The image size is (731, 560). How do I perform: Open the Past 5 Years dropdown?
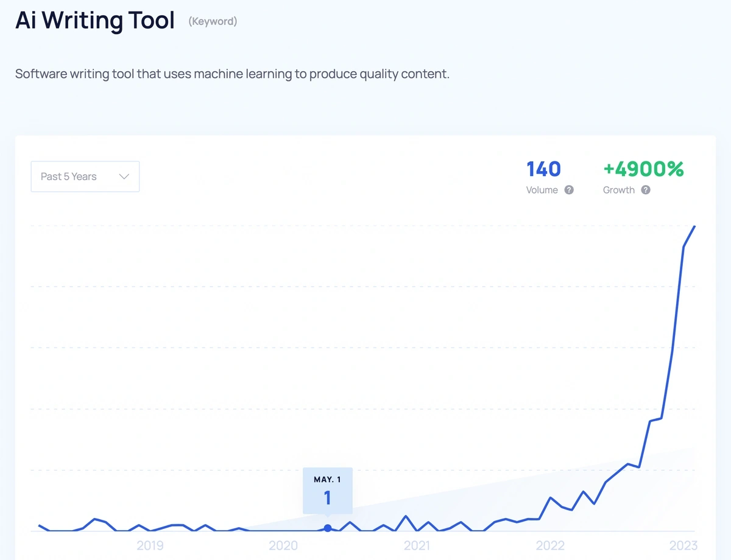click(x=85, y=177)
